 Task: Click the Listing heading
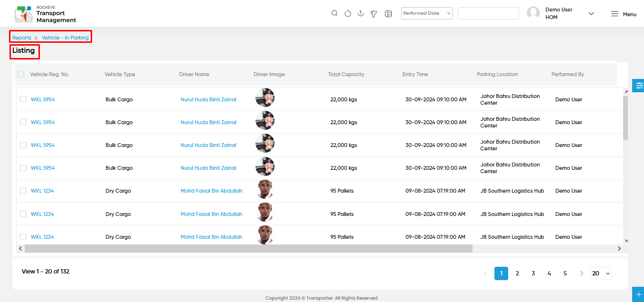pyautogui.click(x=24, y=50)
